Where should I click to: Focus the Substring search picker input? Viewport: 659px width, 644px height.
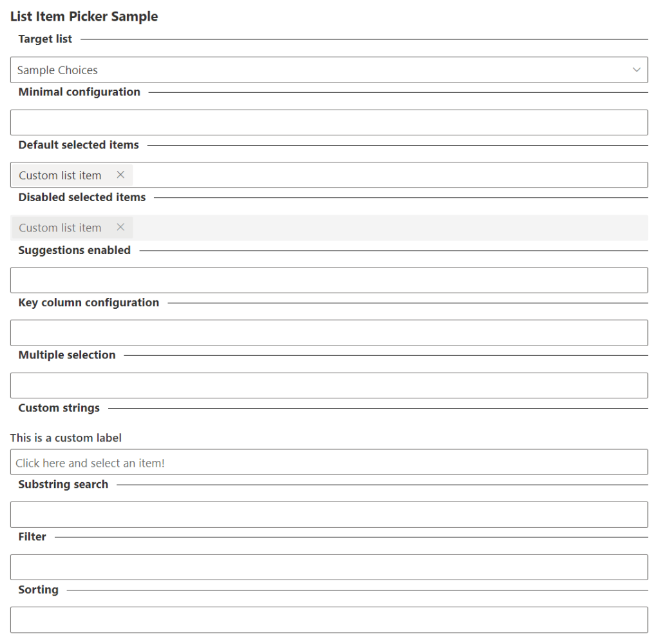(329, 514)
